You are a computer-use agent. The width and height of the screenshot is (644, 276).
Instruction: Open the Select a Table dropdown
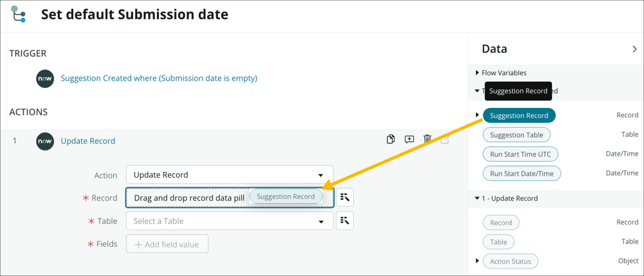229,221
